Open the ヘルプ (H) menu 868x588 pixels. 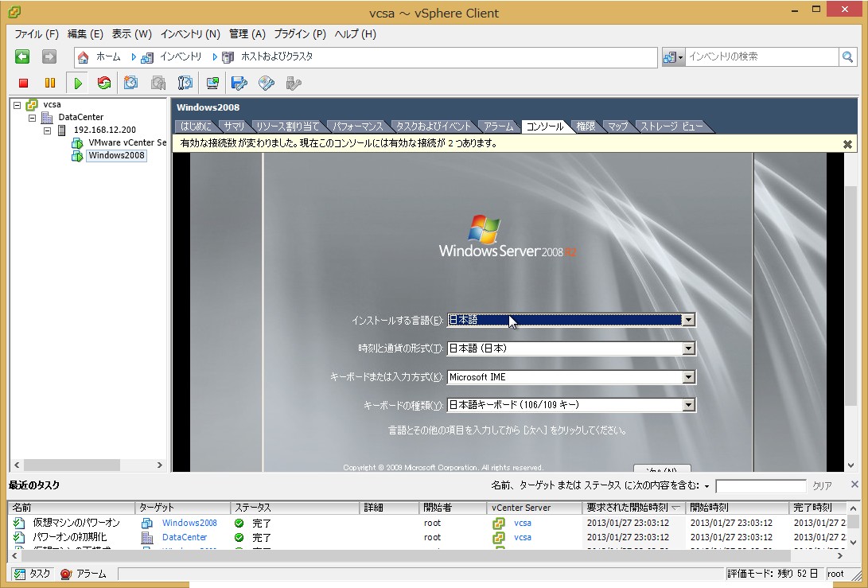click(x=356, y=34)
